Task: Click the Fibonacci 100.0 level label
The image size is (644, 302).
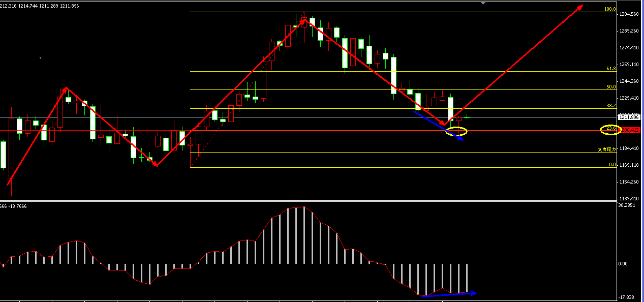Action: pyautogui.click(x=609, y=9)
